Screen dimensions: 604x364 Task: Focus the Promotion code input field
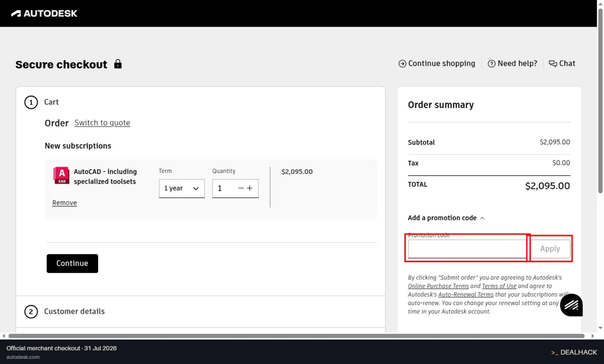[467, 249]
